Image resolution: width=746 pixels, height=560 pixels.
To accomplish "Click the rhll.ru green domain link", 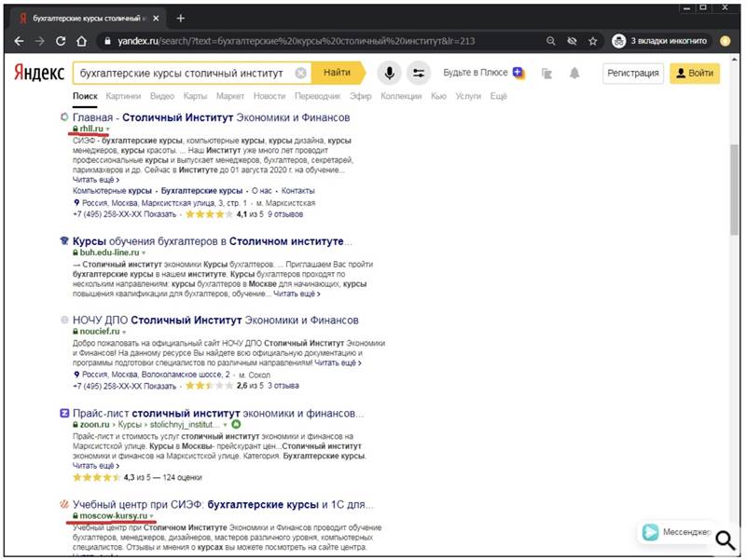I will pyautogui.click(x=91, y=129).
